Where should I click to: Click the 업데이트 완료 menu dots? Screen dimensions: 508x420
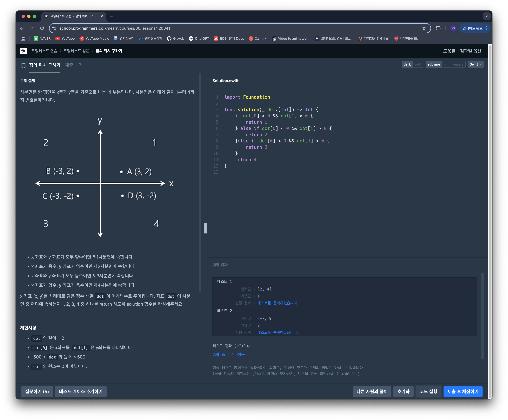(486, 28)
